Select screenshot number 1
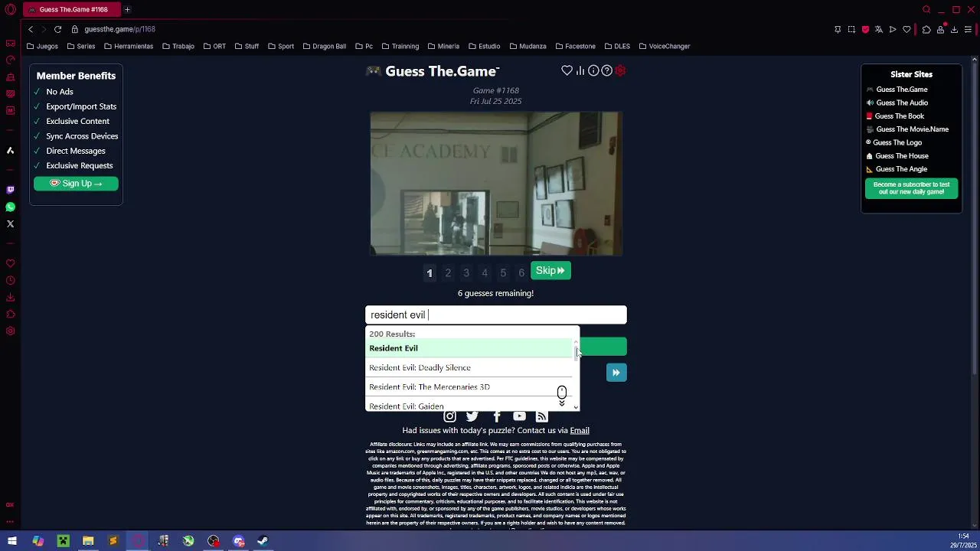Viewport: 980px width, 551px height. [x=430, y=272]
